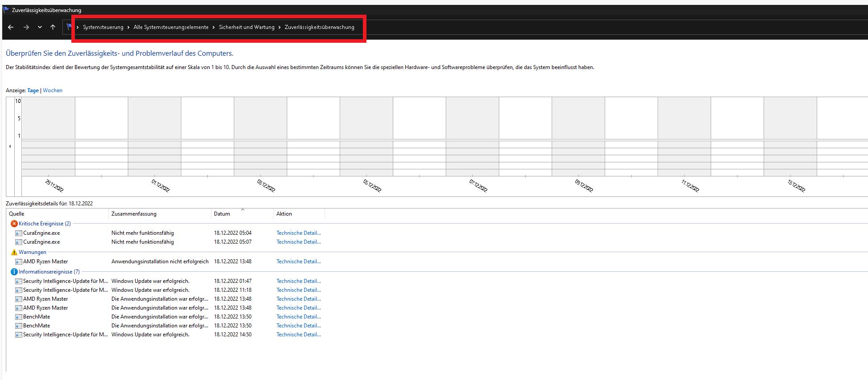Viewport: 868px width, 380px height.
Task: Expand the chevron after Systemsteuerung
Action: point(128,27)
